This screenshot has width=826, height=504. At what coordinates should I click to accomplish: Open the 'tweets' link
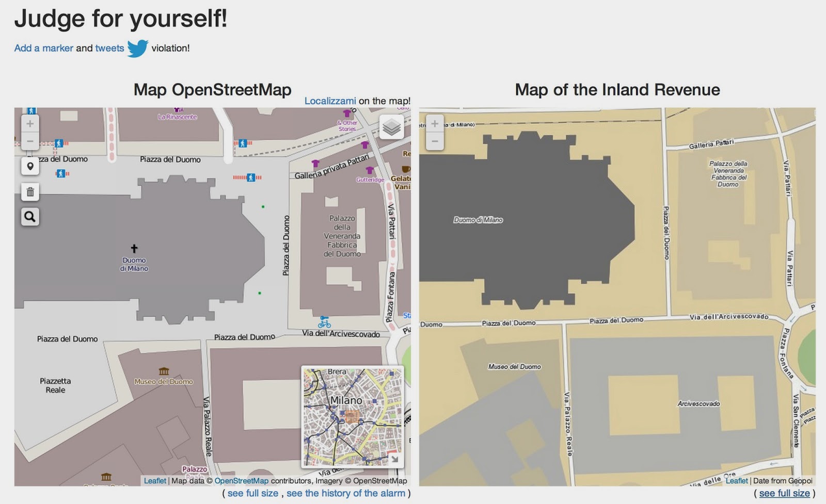(x=109, y=48)
